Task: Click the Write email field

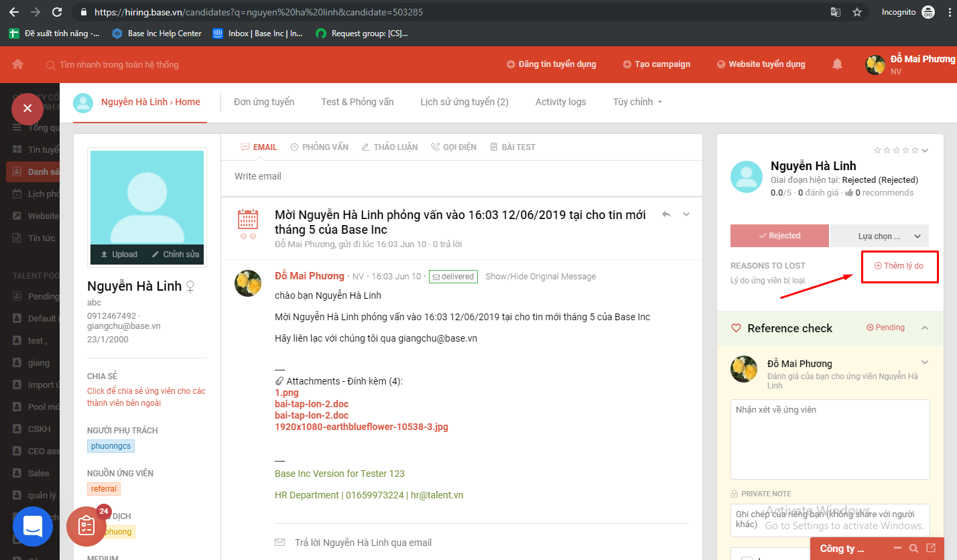Action: pos(462,176)
